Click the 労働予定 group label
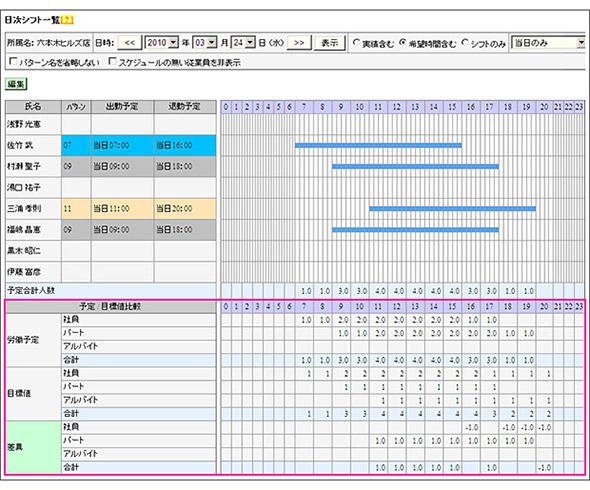 coord(23,340)
